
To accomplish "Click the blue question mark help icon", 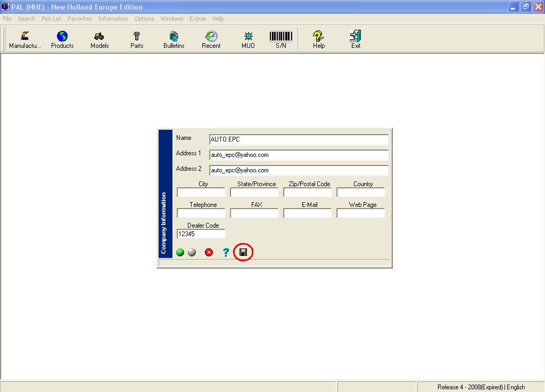I will 226,253.
